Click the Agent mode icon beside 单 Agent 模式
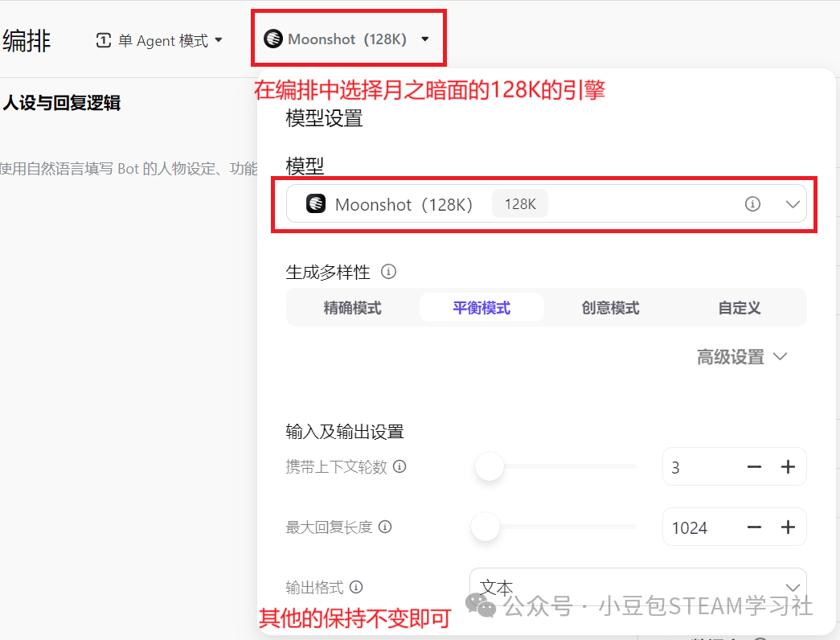This screenshot has height=640, width=840. pyautogui.click(x=104, y=40)
